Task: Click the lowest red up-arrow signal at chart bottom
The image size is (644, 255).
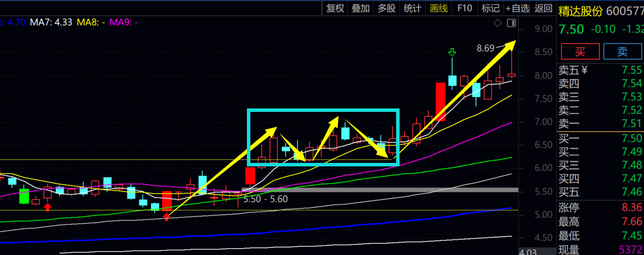Action: (167, 216)
